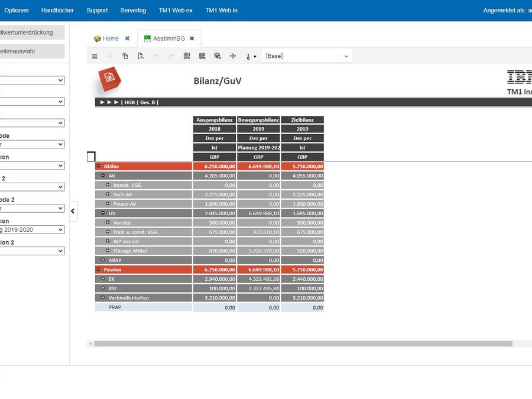Click the Angemeldet als user label
This screenshot has height=399, width=532.
[x=507, y=10]
